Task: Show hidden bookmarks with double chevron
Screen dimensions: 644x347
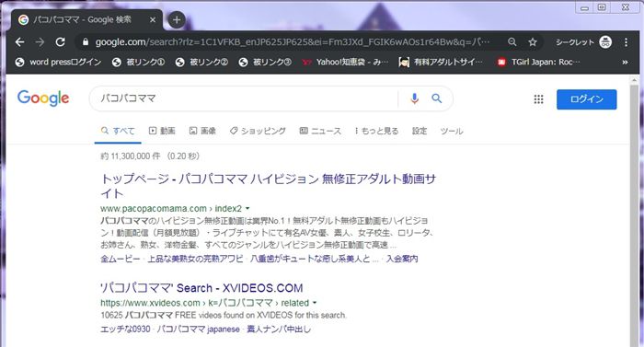Action: pos(625,62)
